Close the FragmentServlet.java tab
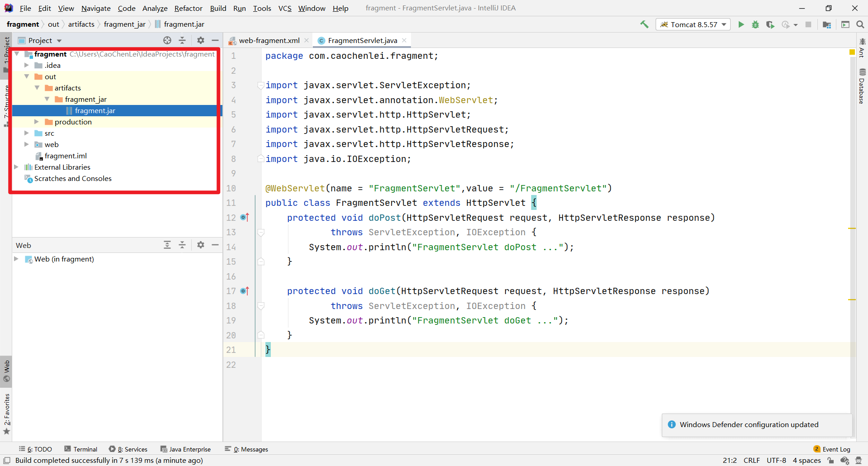The width and height of the screenshot is (868, 466). pos(404,40)
